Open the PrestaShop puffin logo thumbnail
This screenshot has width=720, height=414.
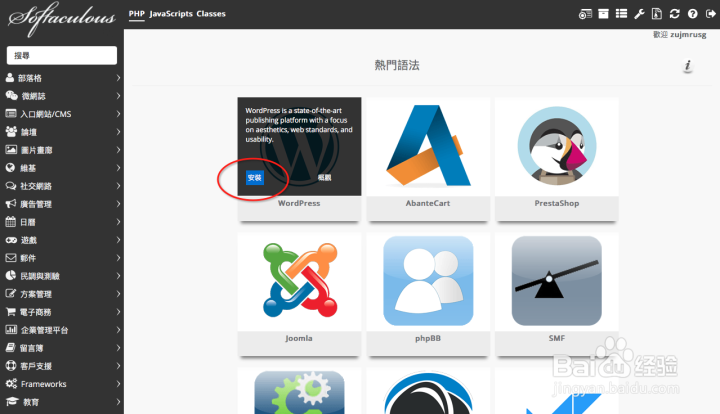click(x=557, y=146)
